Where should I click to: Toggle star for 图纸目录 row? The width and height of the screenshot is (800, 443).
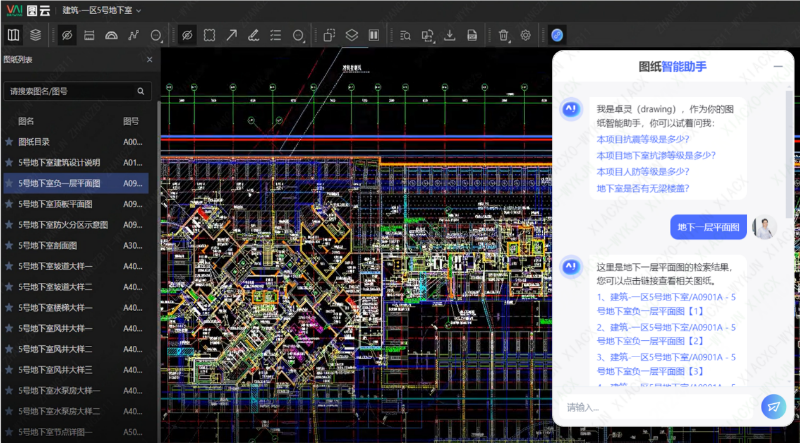point(9,142)
